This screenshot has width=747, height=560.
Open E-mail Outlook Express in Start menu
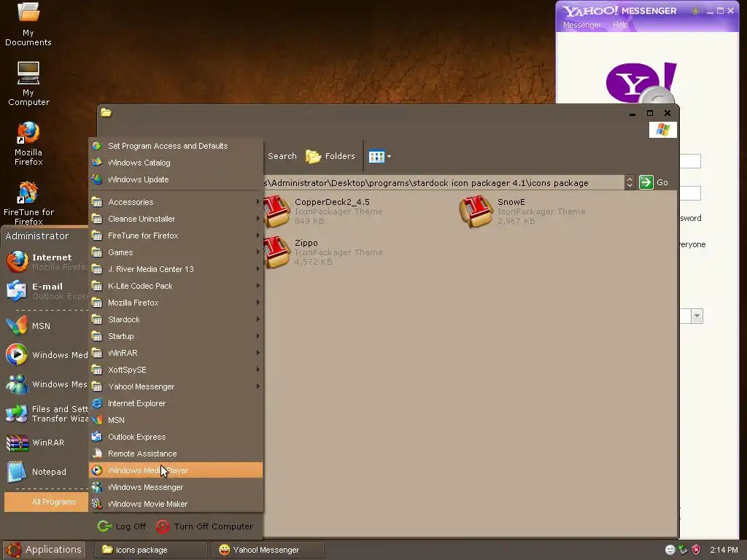(46, 291)
